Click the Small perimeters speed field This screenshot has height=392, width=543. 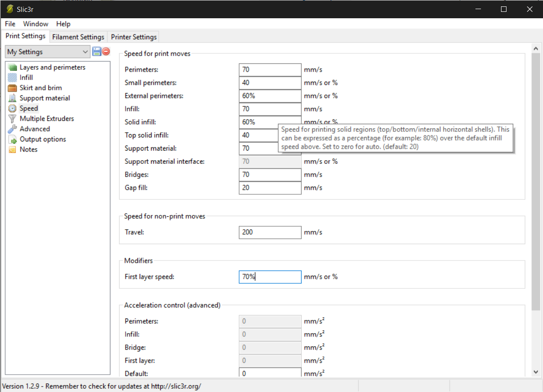270,83
